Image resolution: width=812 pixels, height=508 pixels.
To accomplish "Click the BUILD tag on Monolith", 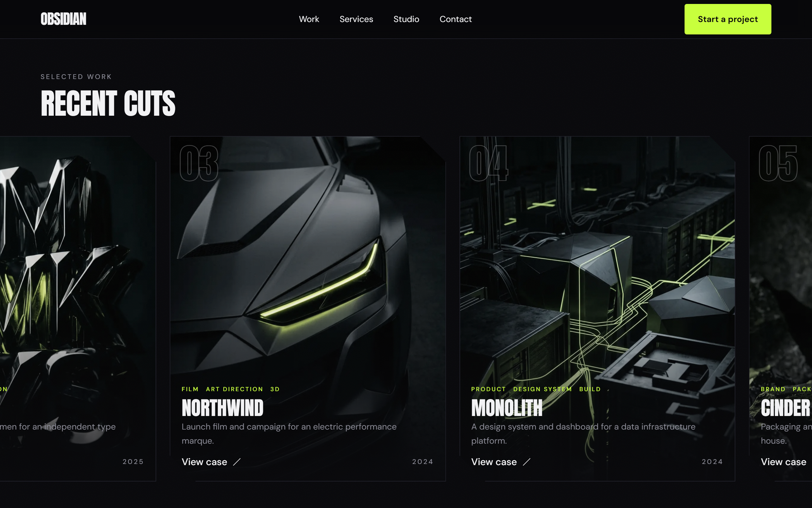I will click(590, 389).
